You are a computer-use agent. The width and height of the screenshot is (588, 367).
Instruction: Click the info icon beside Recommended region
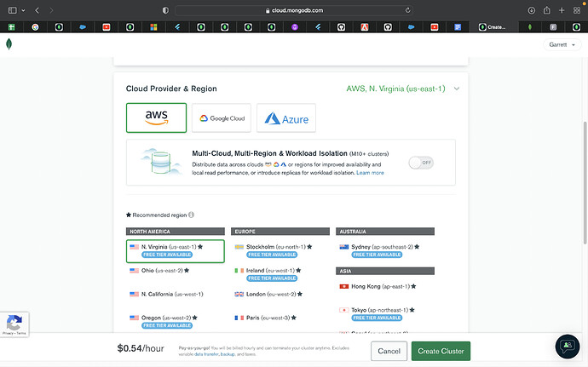coord(191,215)
